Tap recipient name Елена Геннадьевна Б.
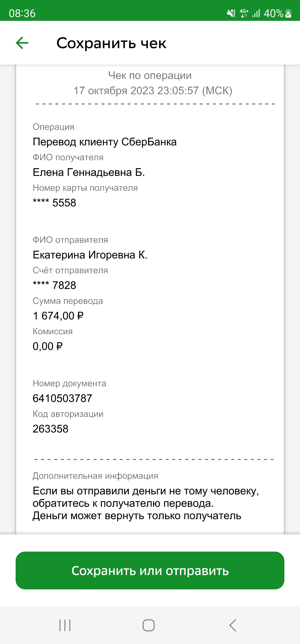 point(89,172)
